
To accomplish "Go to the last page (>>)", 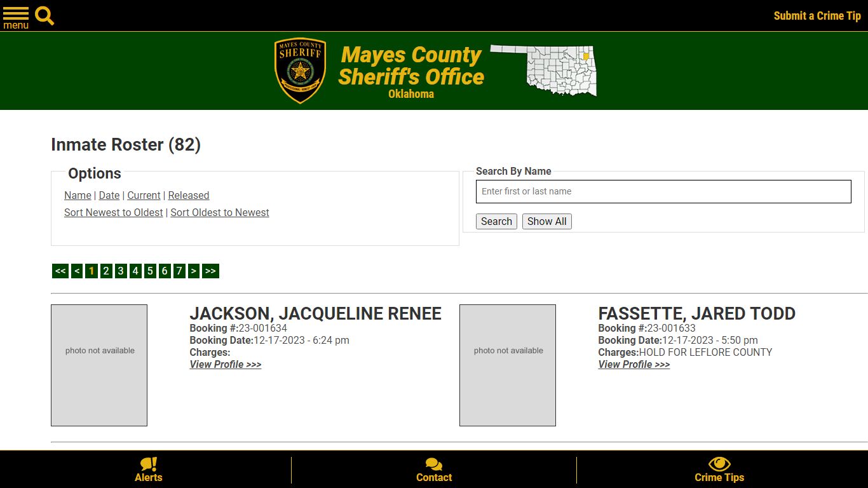I will 210,271.
